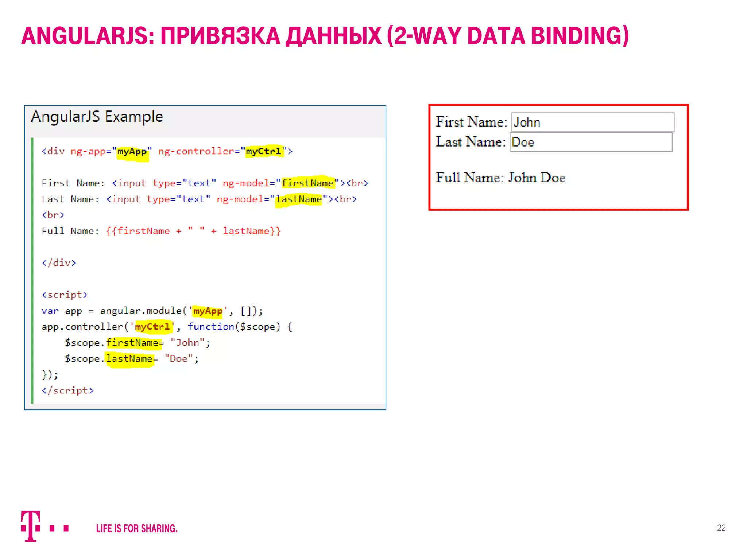Click the standalone <br> code line
The image size is (747, 560).
(53, 215)
